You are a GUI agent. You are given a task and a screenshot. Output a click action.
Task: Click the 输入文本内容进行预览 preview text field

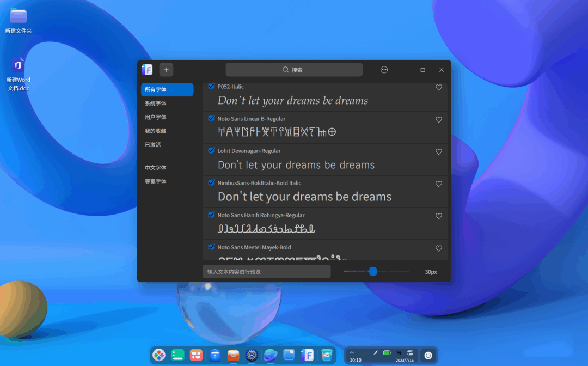pyautogui.click(x=267, y=271)
